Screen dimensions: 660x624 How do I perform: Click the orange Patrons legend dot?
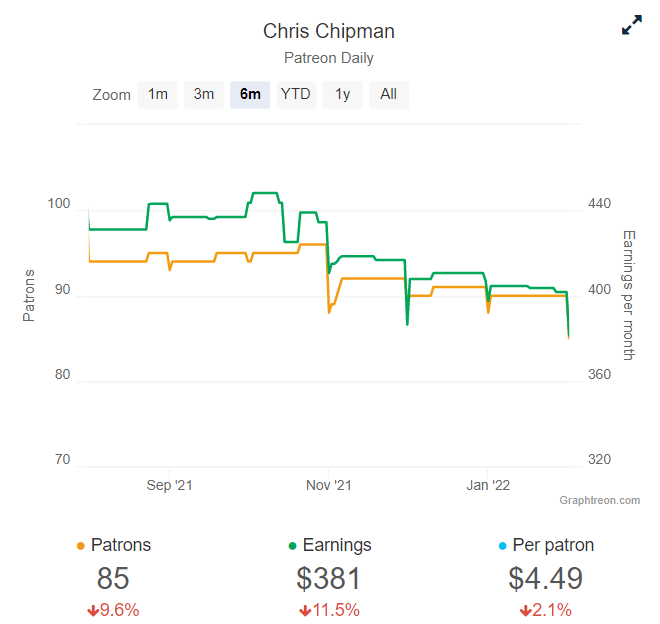click(x=81, y=547)
